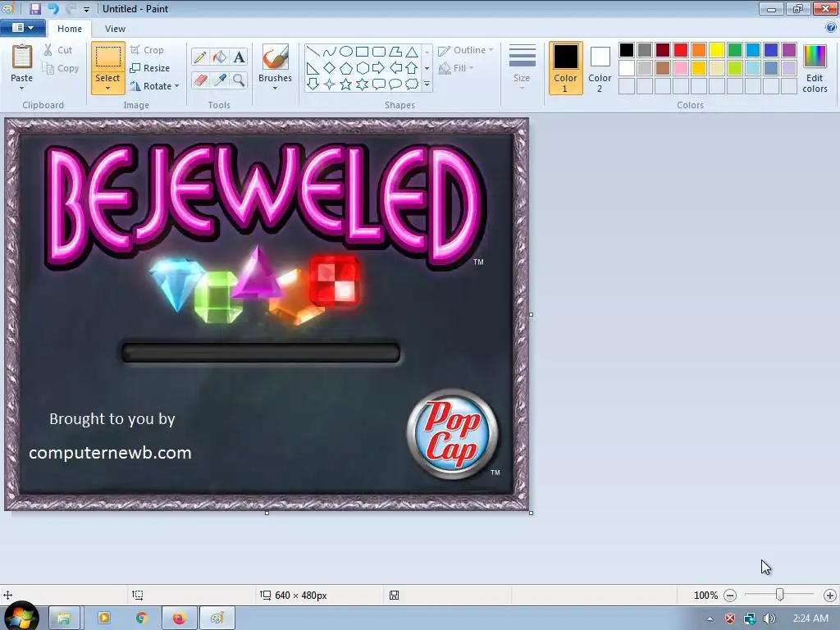This screenshot has width=840, height=630.
Task: Open Edit colors dialog
Action: (815, 69)
